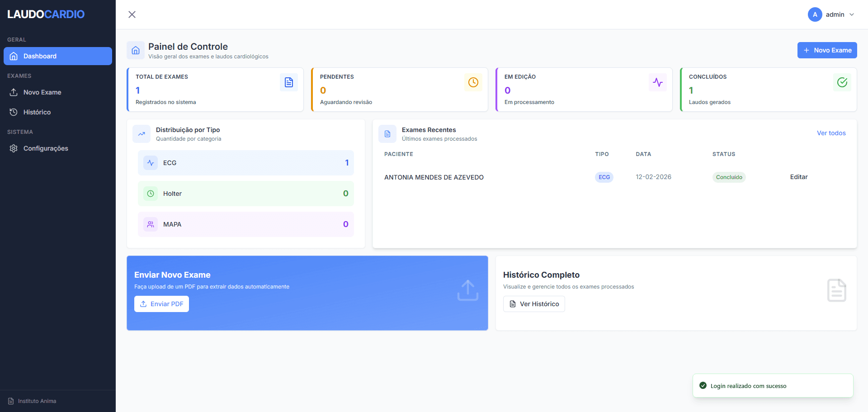
Task: Select the ECG row in distribution list
Action: pyautogui.click(x=245, y=163)
